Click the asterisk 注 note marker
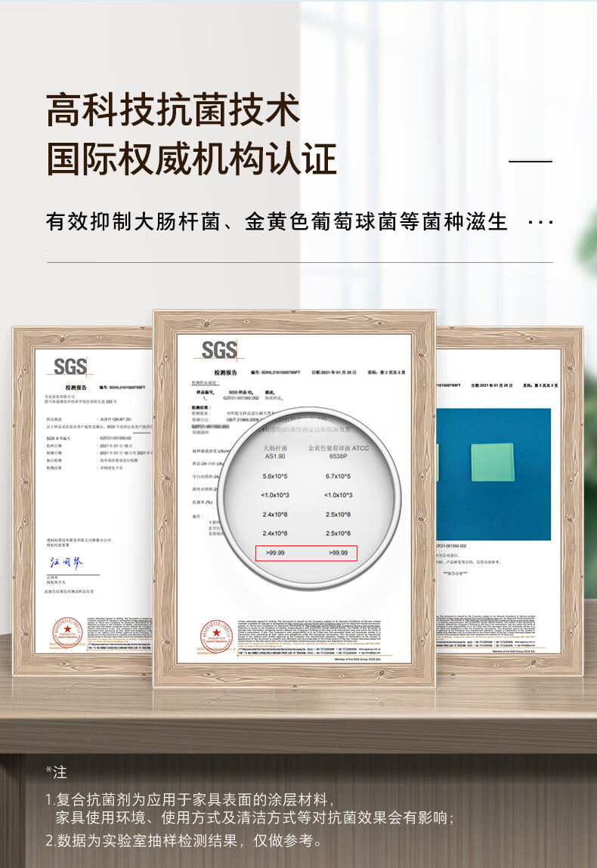Screen dimensions: 597x868 pos(56,771)
